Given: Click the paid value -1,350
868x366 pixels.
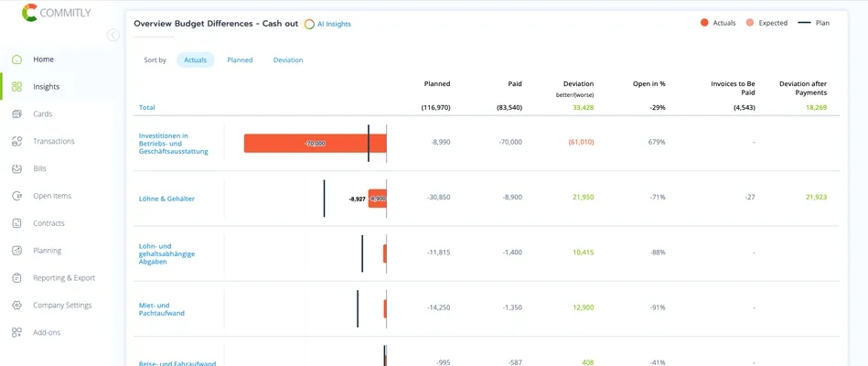Looking at the screenshot, I should pyautogui.click(x=512, y=307).
